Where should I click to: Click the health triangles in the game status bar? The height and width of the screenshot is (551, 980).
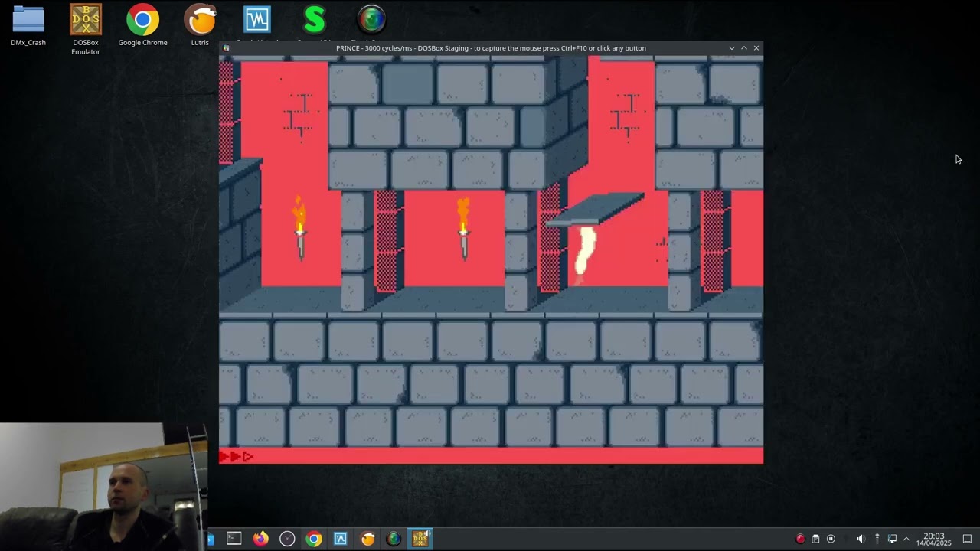tap(236, 457)
